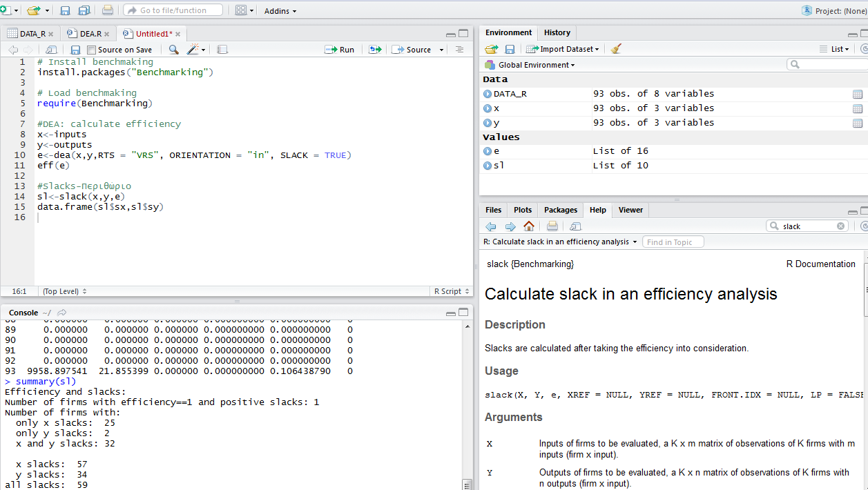Open the Addins dropdown
The image size is (868, 490).
click(280, 11)
